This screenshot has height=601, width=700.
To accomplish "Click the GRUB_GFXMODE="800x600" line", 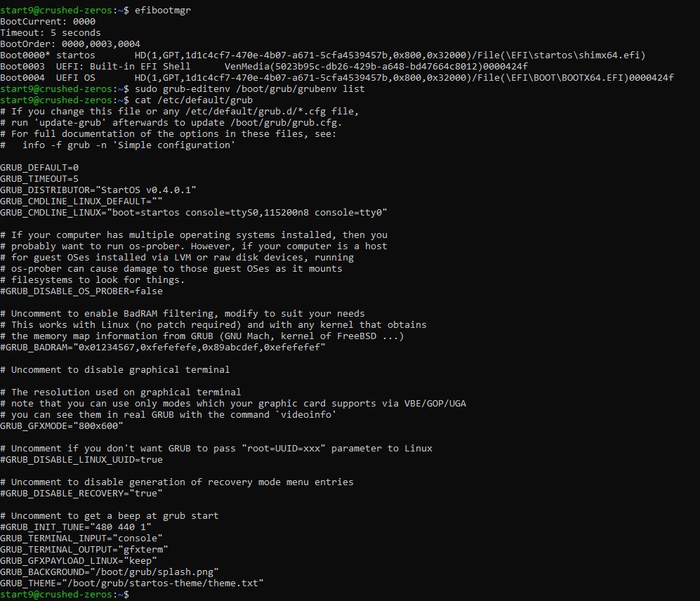I will click(x=62, y=426).
